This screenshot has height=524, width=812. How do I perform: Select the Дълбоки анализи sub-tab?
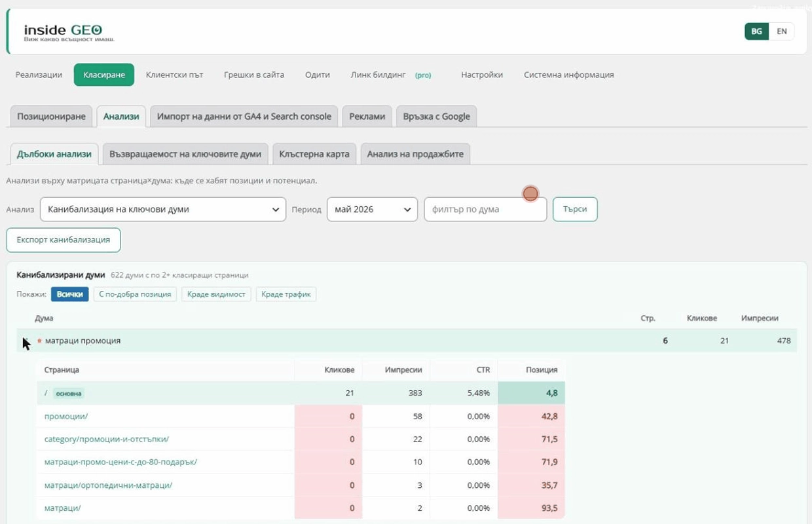click(54, 154)
